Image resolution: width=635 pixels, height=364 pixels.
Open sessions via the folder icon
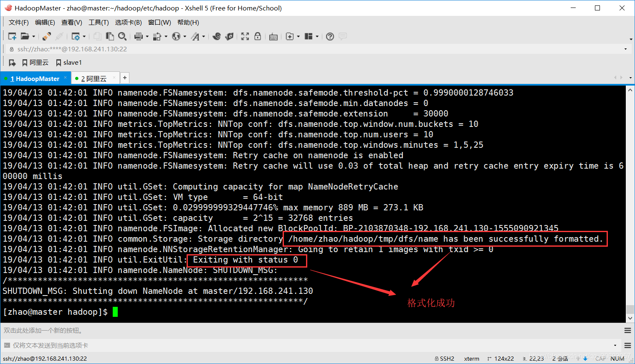pyautogui.click(x=25, y=36)
